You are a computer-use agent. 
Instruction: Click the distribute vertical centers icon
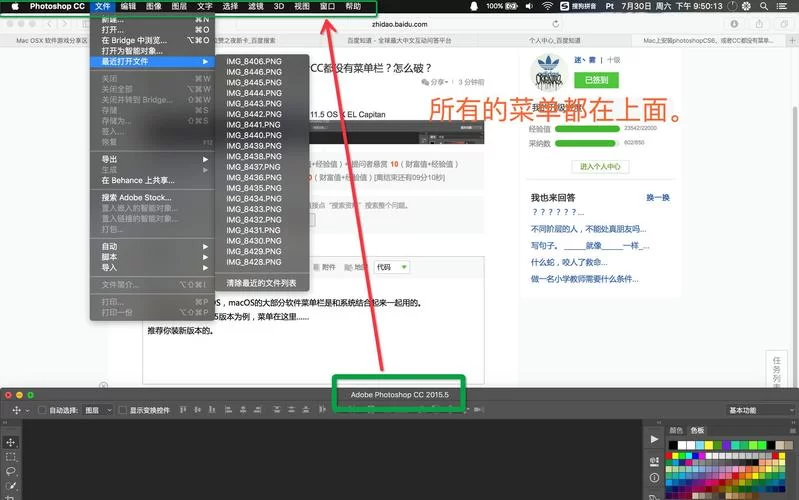(291, 409)
